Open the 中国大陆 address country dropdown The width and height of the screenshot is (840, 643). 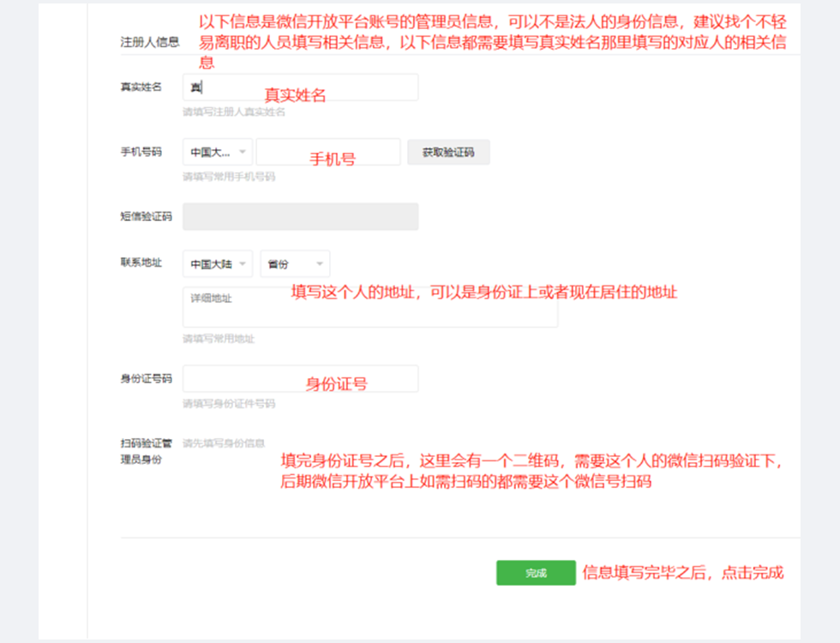218,264
